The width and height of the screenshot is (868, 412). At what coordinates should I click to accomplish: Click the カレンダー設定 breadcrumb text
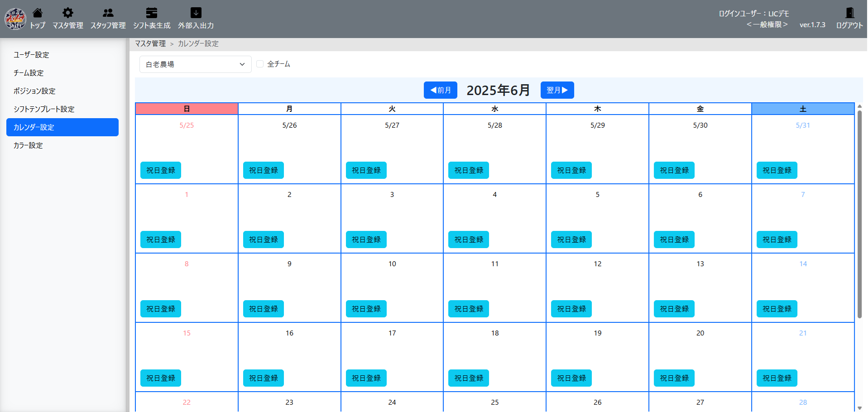[198, 43]
